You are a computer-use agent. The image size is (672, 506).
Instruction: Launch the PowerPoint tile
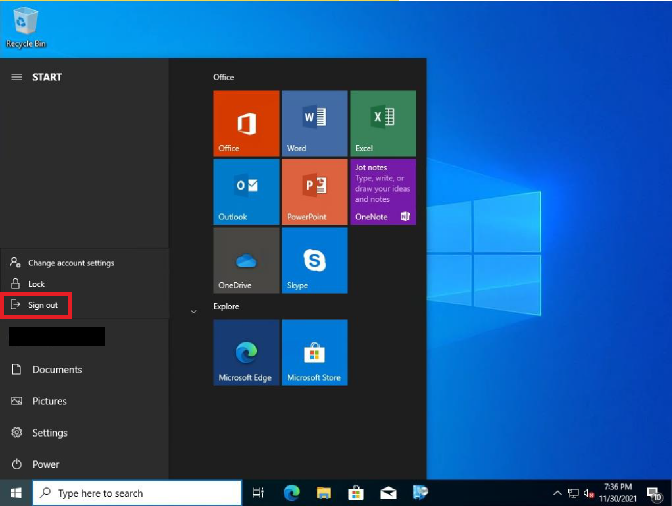coord(314,192)
